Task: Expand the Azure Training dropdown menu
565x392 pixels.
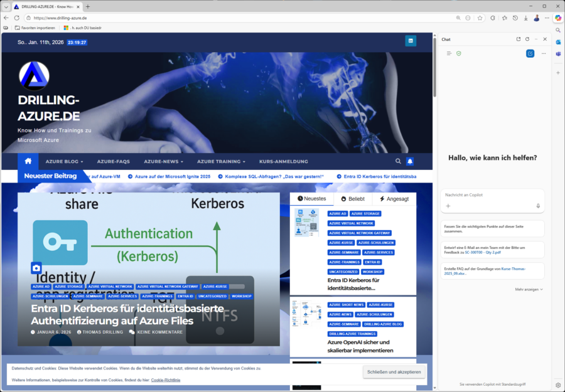Action: [x=221, y=161]
